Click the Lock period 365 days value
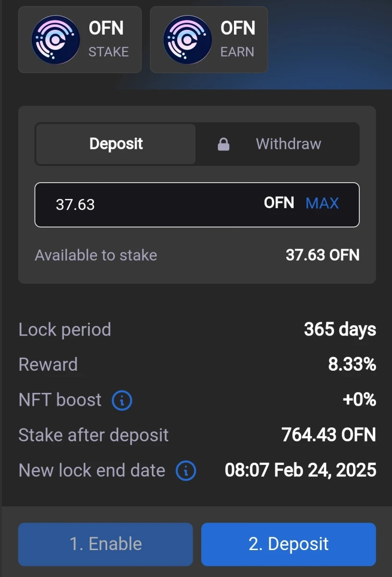 click(x=340, y=329)
